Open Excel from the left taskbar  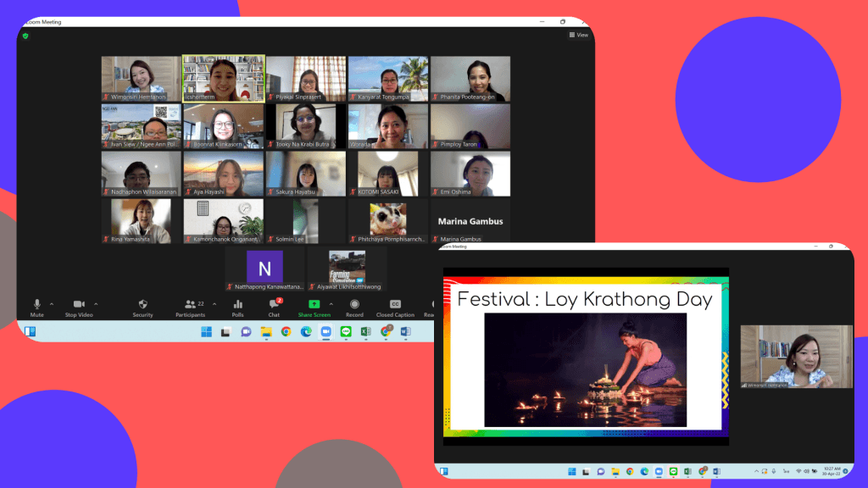point(365,331)
